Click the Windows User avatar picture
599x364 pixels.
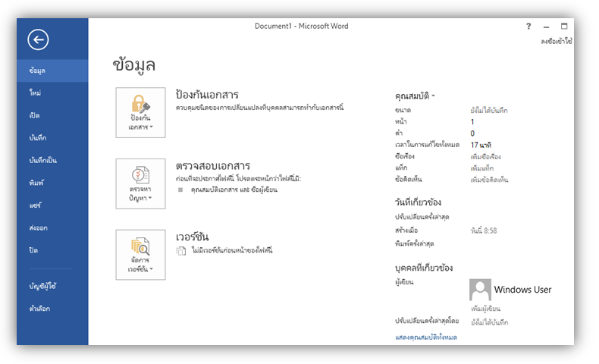pos(480,290)
